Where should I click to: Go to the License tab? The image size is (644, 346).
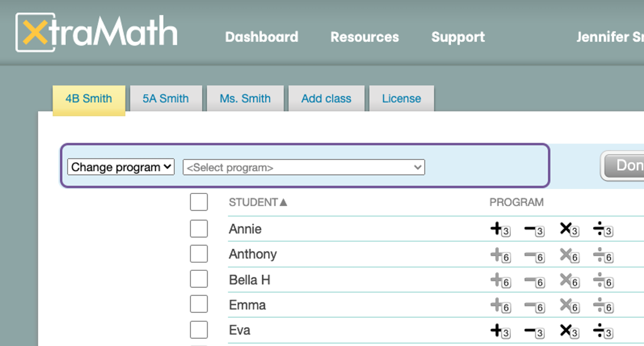click(401, 99)
